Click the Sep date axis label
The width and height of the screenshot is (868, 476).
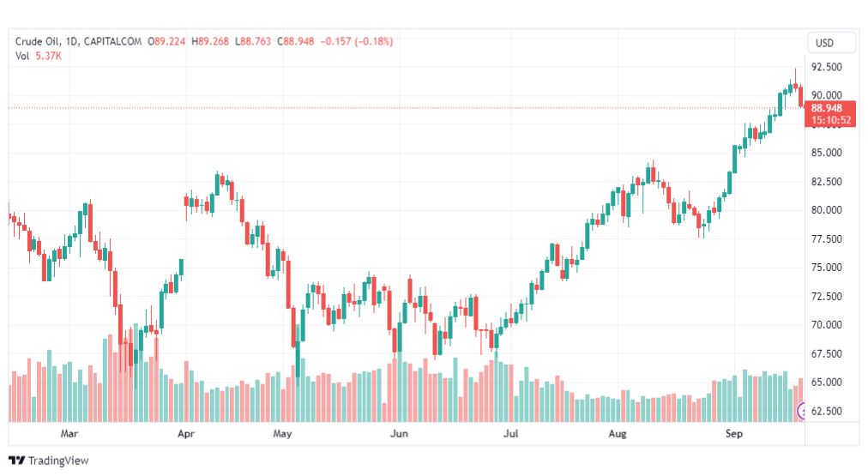(733, 435)
